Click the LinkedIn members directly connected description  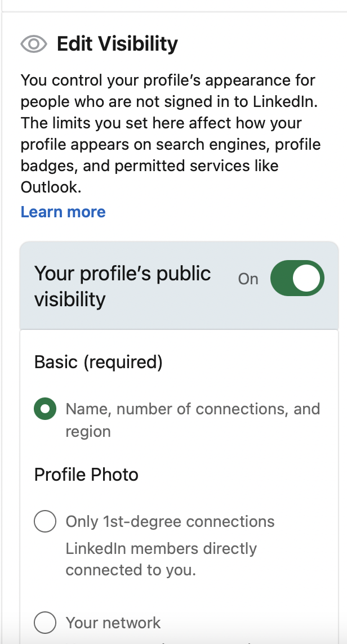point(161,560)
